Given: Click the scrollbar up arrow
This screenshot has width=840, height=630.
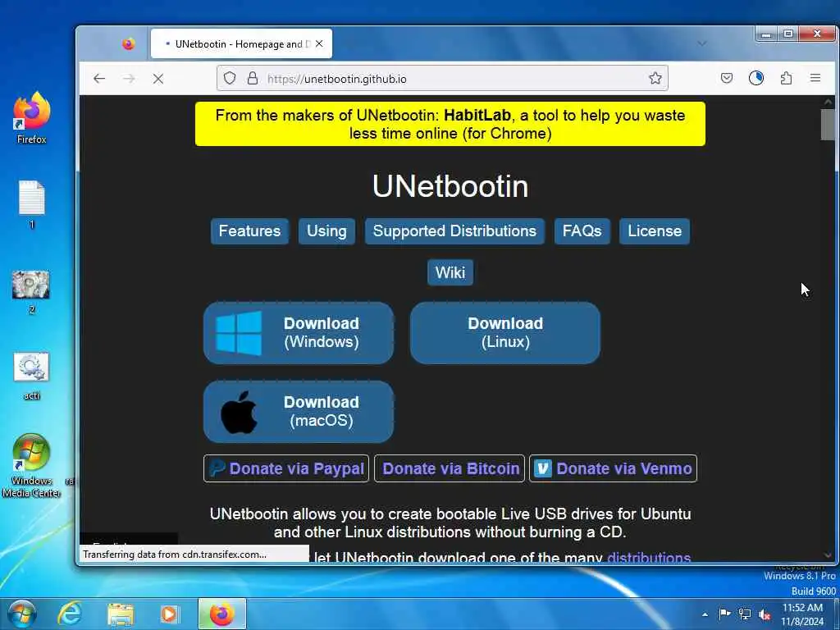Looking at the screenshot, I should tap(828, 101).
